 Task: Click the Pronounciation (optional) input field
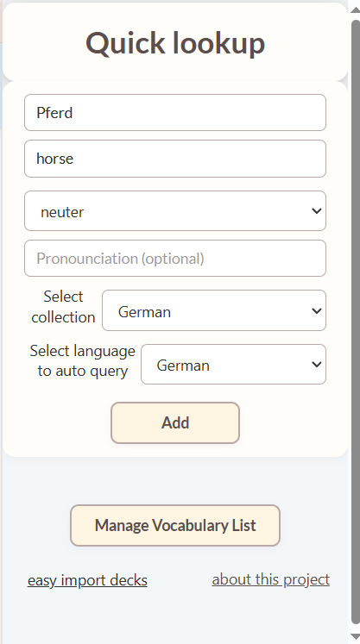(175, 259)
